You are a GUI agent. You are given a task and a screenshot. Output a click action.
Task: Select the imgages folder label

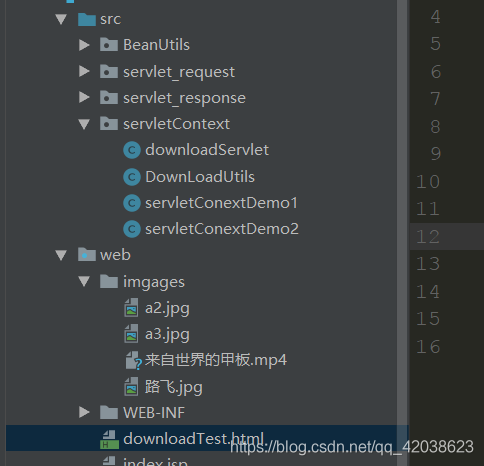154,282
